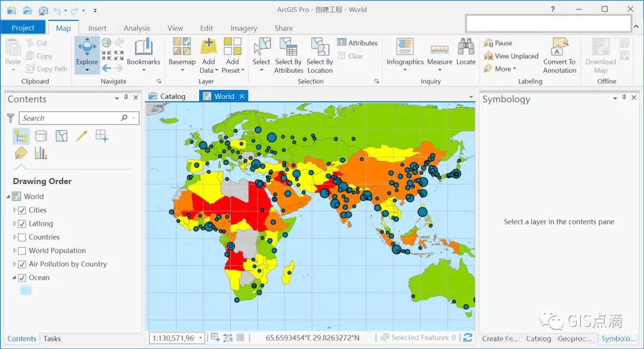Switch to List By Data Source
The height and width of the screenshot is (349, 644).
(41, 136)
